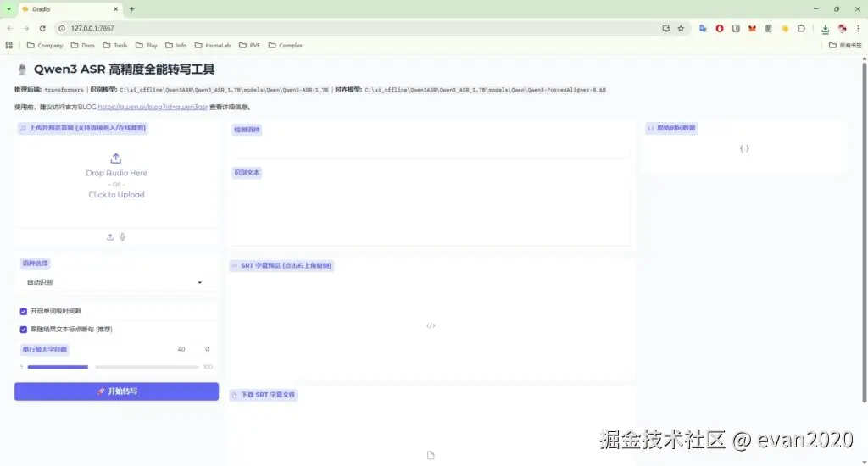
Task: Click the SRT subtitle preview code area
Action: pos(431,326)
